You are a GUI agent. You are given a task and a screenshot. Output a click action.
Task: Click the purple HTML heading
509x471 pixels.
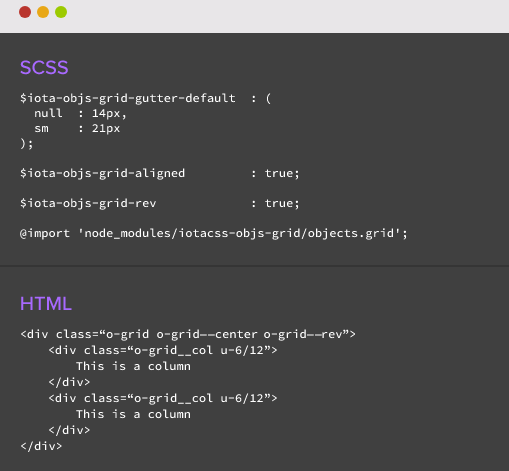(46, 304)
